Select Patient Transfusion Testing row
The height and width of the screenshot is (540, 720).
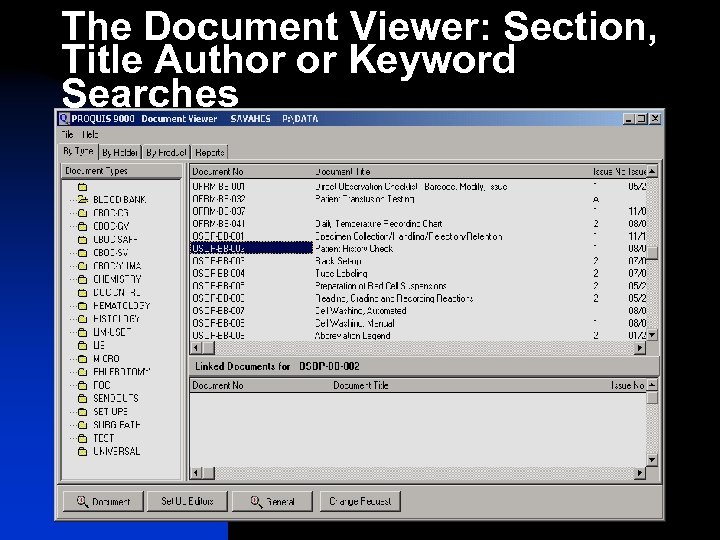point(418,199)
